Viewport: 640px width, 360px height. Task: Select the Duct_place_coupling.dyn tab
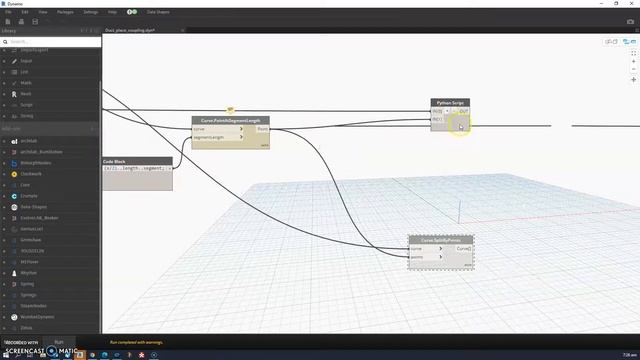click(130, 30)
